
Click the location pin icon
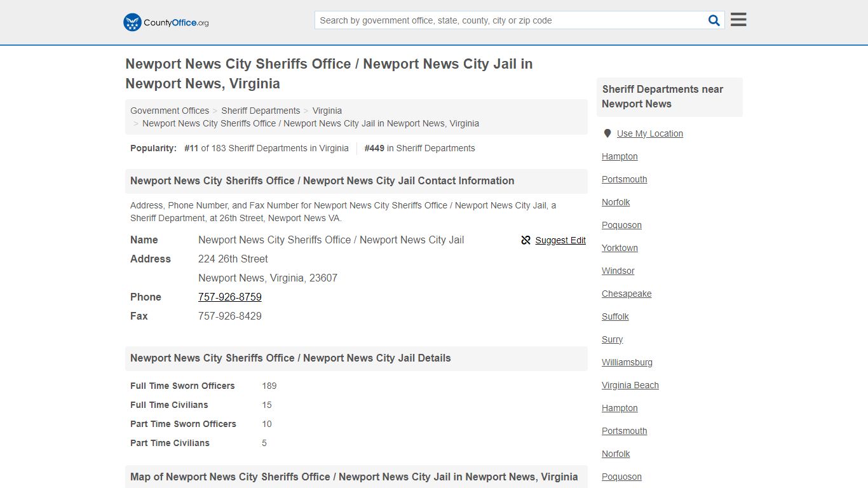[607, 133]
